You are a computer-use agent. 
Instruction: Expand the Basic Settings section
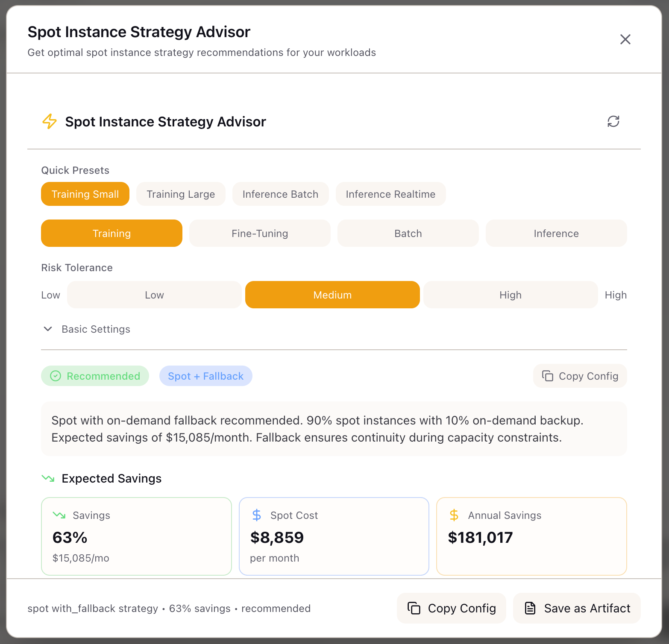point(96,329)
